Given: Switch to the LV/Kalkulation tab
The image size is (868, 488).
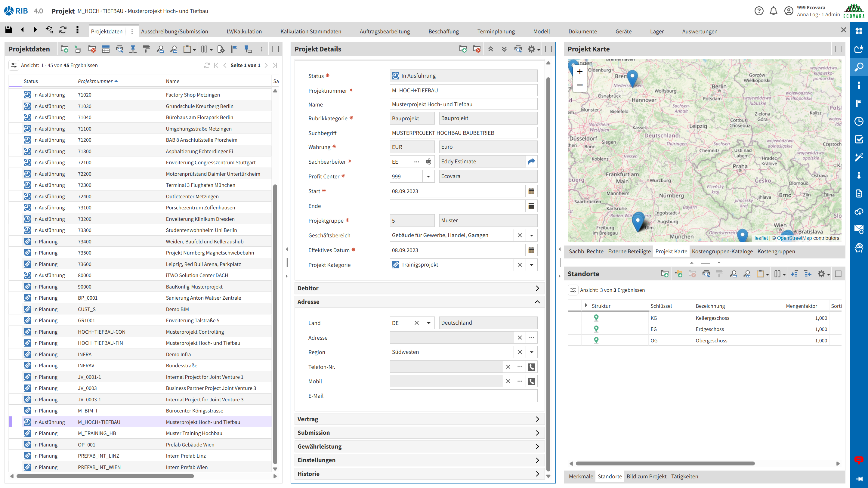Looking at the screenshot, I should [244, 31].
